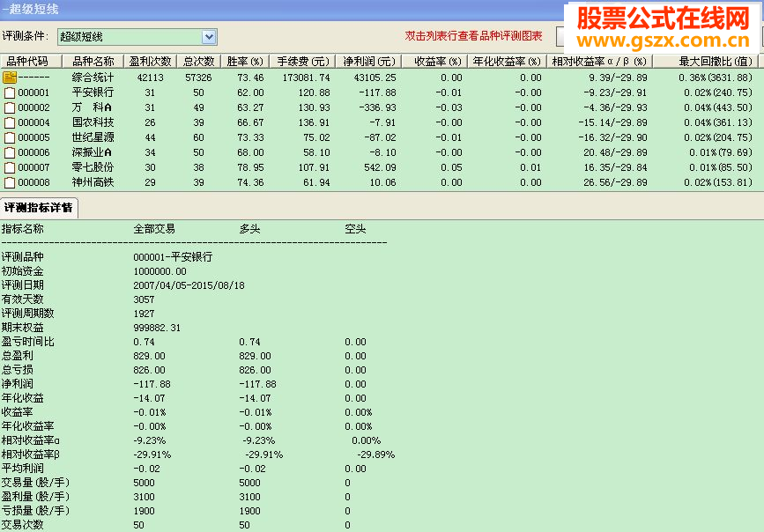764x532 pixels.
Task: Click the 交易量(股/手) indicator label
Action: pos(35,484)
